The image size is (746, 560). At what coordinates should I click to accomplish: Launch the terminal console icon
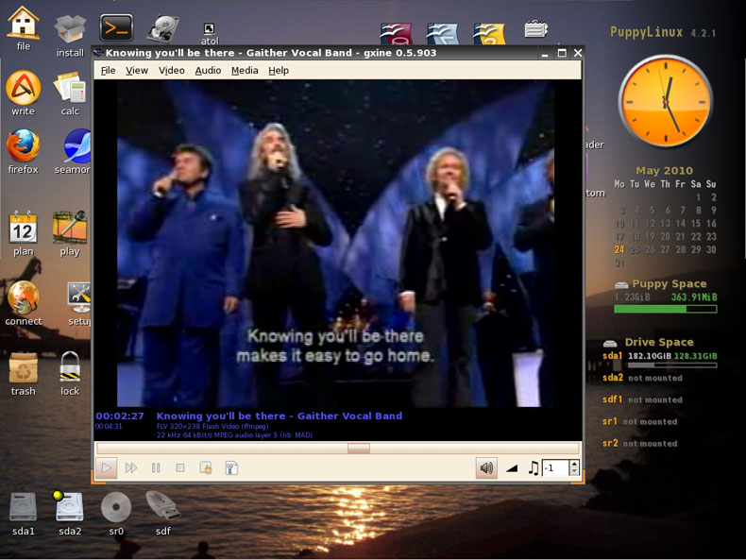116,27
